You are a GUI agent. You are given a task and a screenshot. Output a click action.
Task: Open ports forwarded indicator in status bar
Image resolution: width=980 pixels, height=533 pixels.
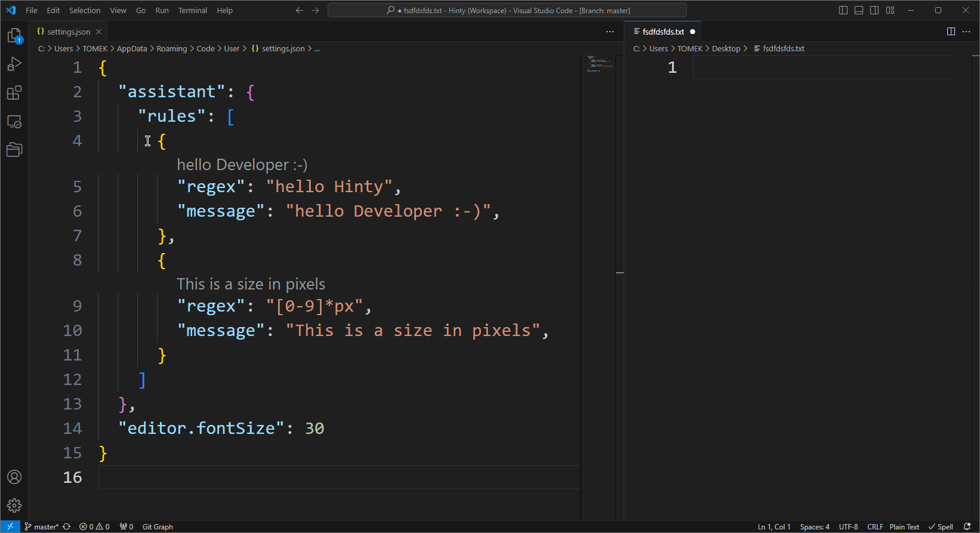pyautogui.click(x=126, y=526)
